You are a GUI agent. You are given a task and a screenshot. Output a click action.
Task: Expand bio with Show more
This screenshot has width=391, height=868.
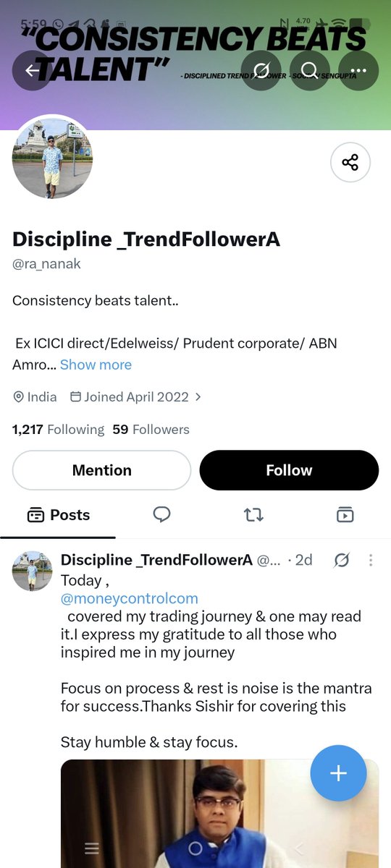[96, 365]
